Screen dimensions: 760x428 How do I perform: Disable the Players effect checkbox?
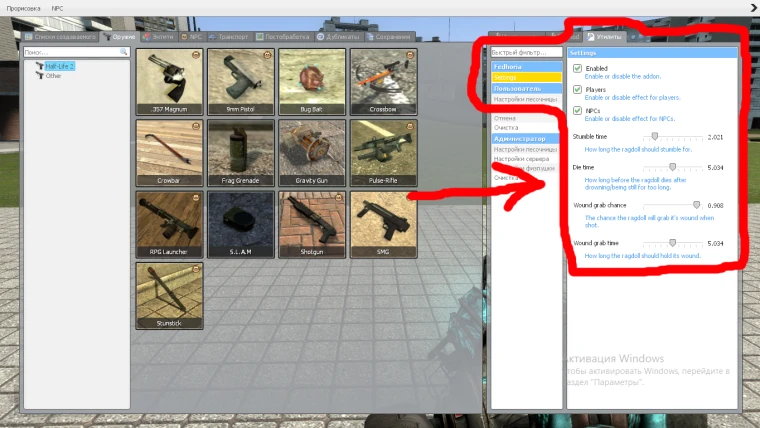pyautogui.click(x=577, y=90)
